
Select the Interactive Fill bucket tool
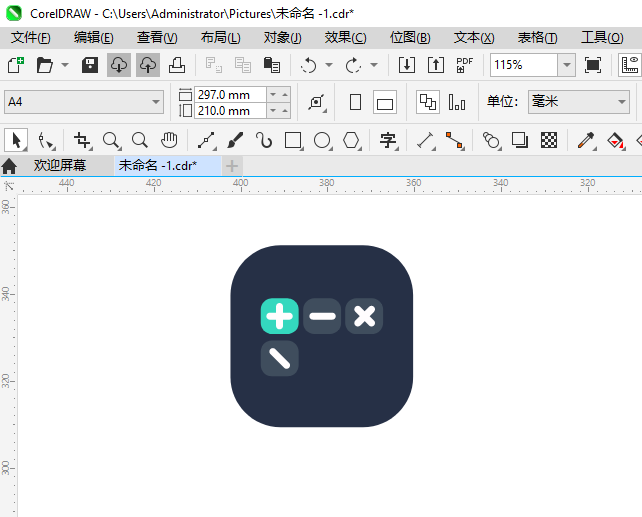[x=615, y=140]
